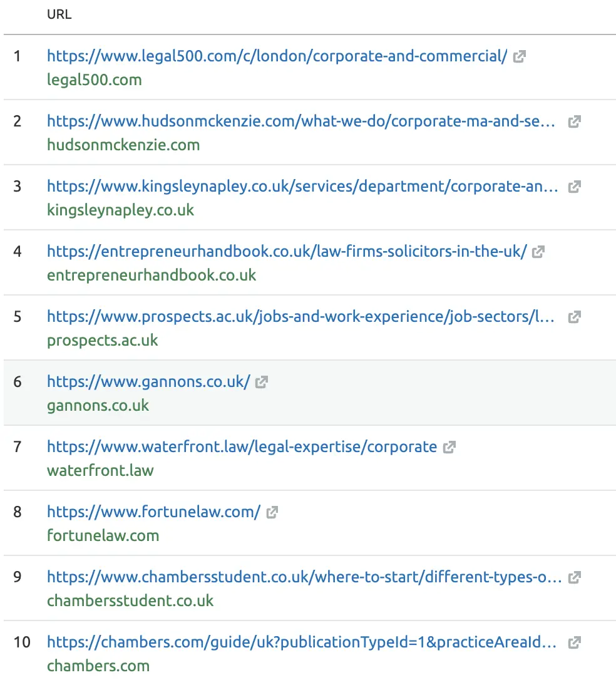
Task: Open the https://www.fortunelaw.com/ URL
Action: click(154, 512)
